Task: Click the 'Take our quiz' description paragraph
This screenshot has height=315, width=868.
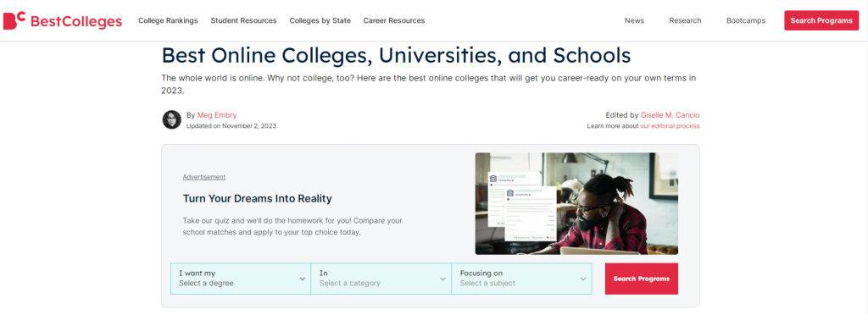Action: 292,226
